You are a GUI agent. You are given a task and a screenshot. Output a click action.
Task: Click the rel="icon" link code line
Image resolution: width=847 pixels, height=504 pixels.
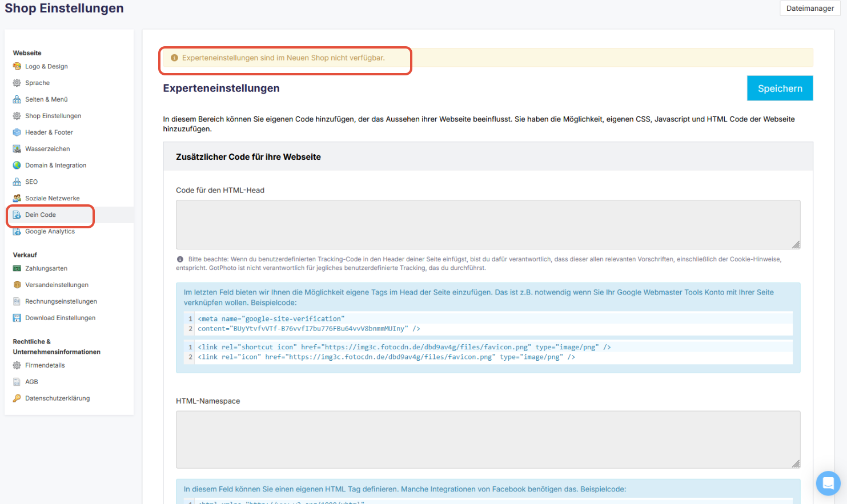coord(386,357)
